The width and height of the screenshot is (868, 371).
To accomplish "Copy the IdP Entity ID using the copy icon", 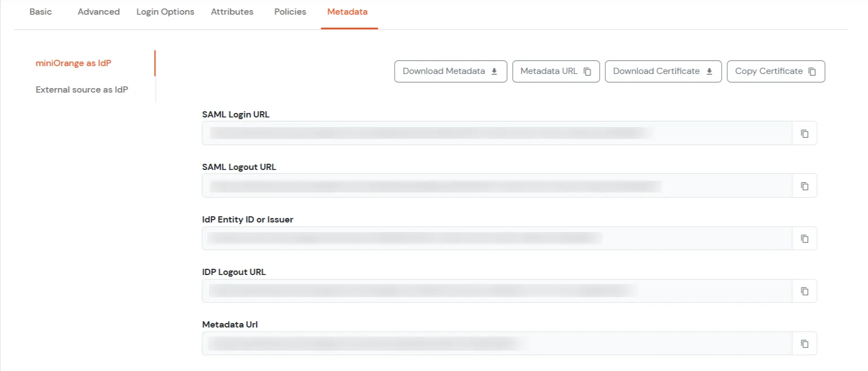I will point(804,238).
